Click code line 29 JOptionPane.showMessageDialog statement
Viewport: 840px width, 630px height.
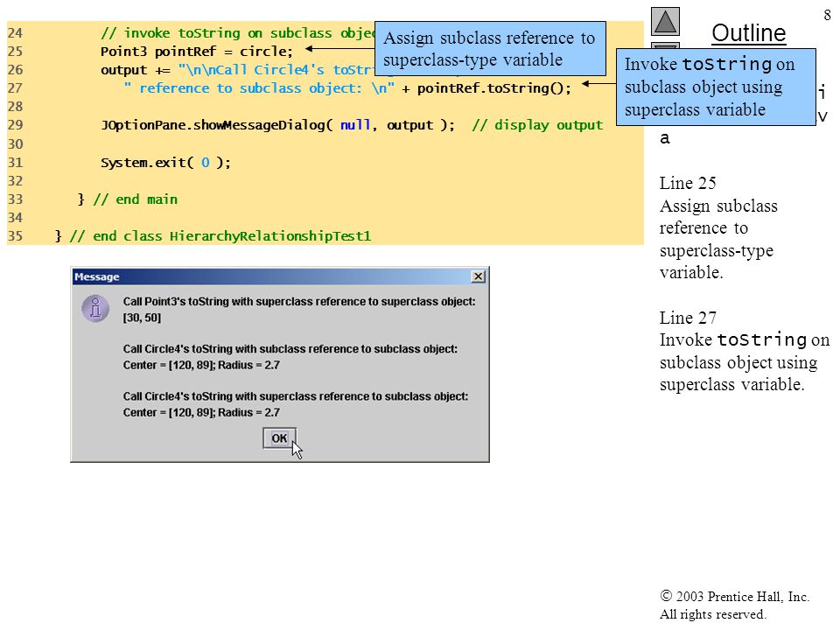277,125
